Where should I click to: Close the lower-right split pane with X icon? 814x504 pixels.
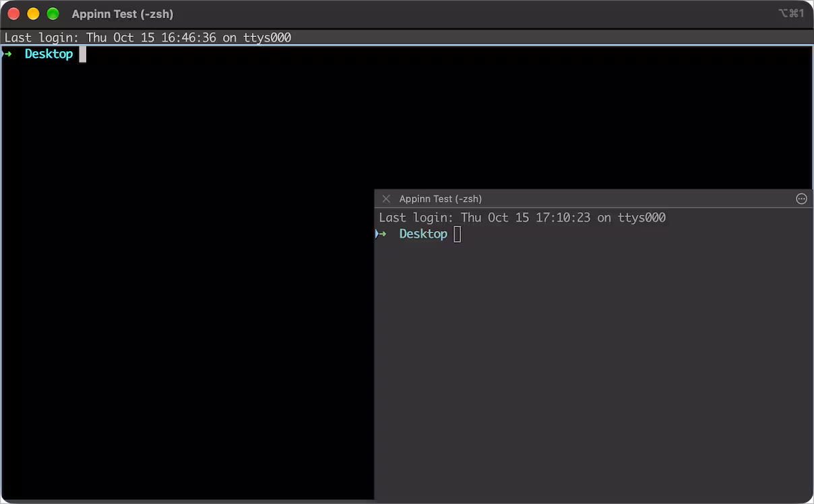pyautogui.click(x=386, y=199)
